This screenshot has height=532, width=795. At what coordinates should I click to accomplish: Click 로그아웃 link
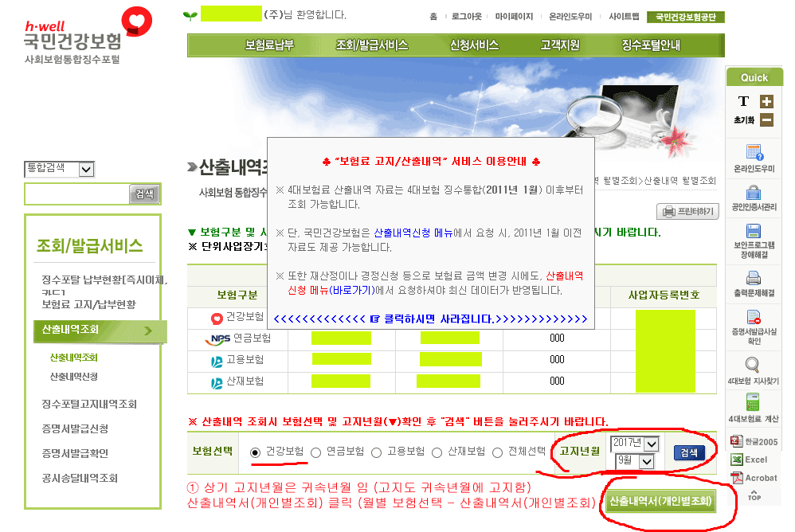[x=467, y=17]
